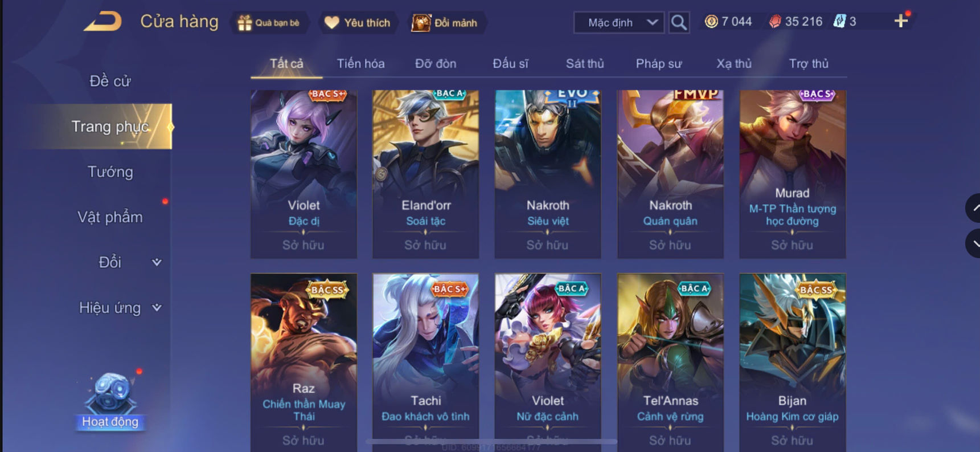Switch to the Tiến hóa tab
The image size is (980, 452).
pyautogui.click(x=360, y=63)
